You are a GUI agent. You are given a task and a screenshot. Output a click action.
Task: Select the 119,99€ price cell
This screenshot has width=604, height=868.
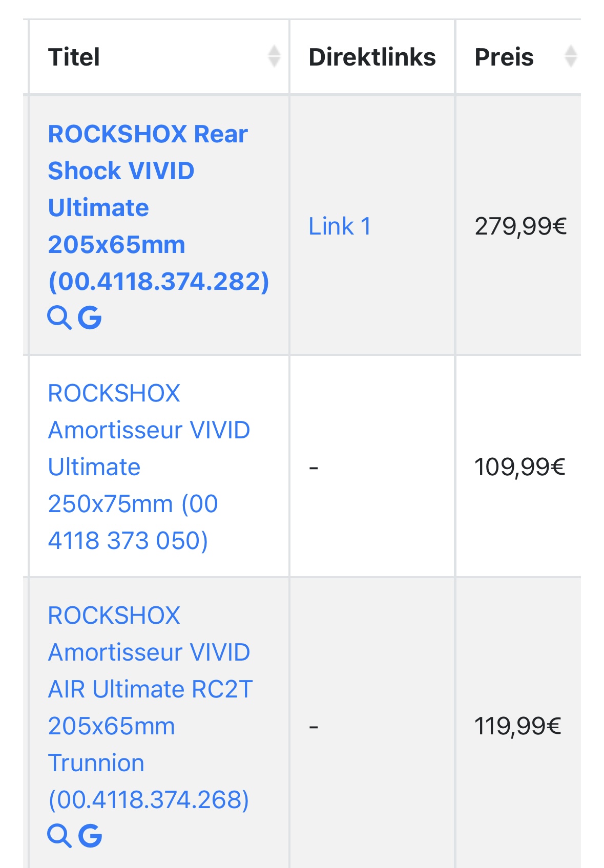click(518, 726)
